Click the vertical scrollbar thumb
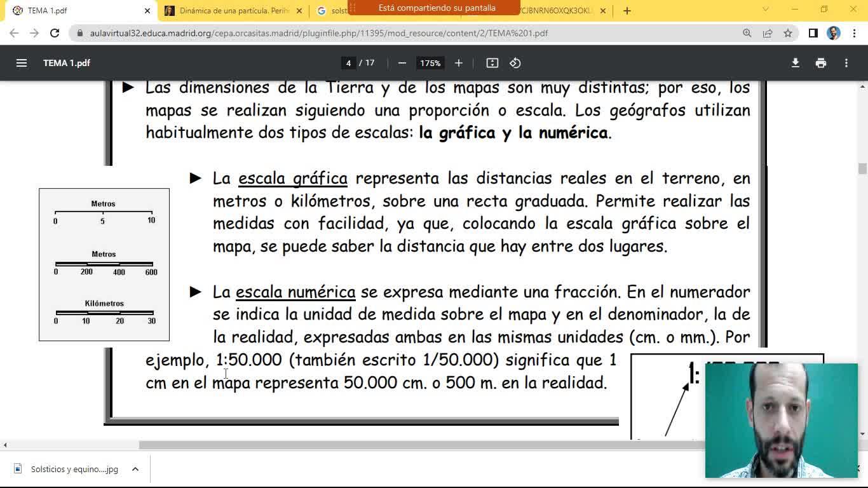The image size is (868, 488). tap(862, 168)
